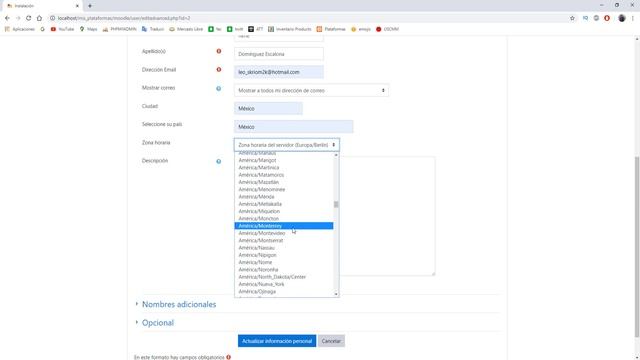
Task: Select América/North_Dakota/Center time zone
Action: point(284,277)
